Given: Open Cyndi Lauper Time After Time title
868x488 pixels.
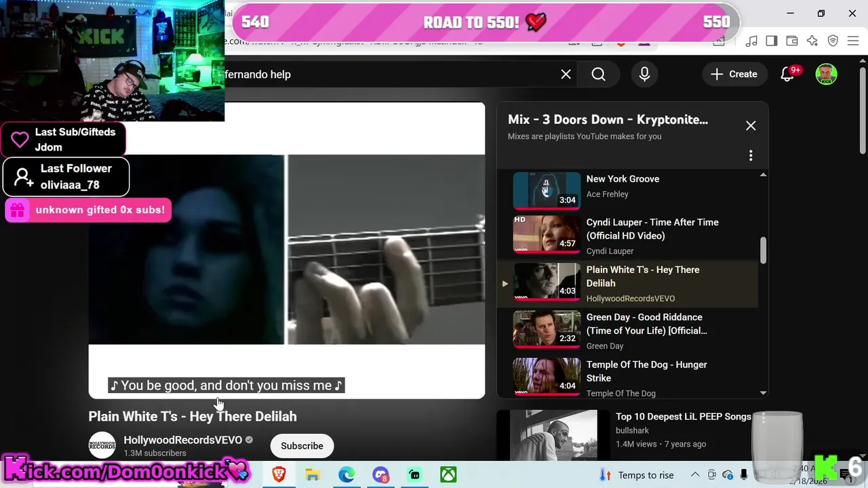Looking at the screenshot, I should pyautogui.click(x=652, y=229).
